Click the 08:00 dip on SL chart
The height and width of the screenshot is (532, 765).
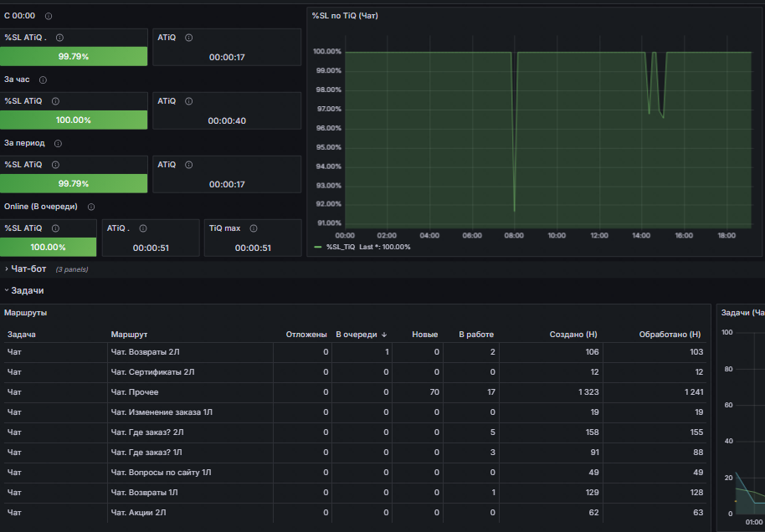point(514,211)
